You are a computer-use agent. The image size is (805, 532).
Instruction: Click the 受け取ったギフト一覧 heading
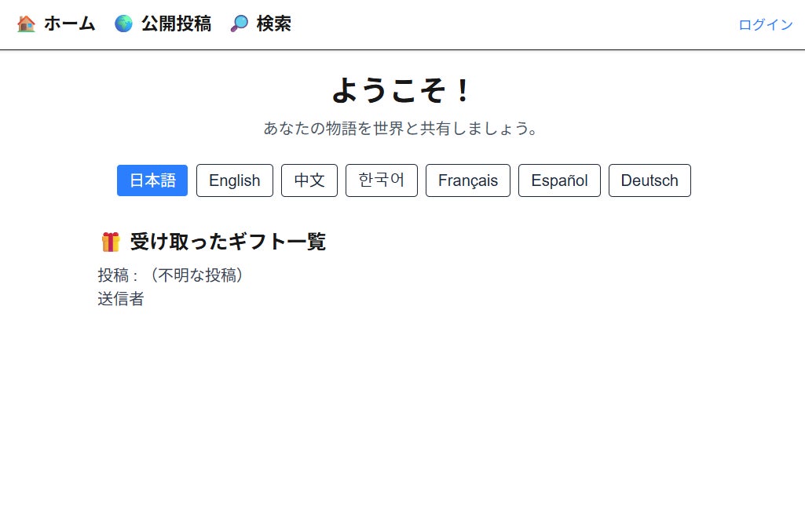coord(228,242)
